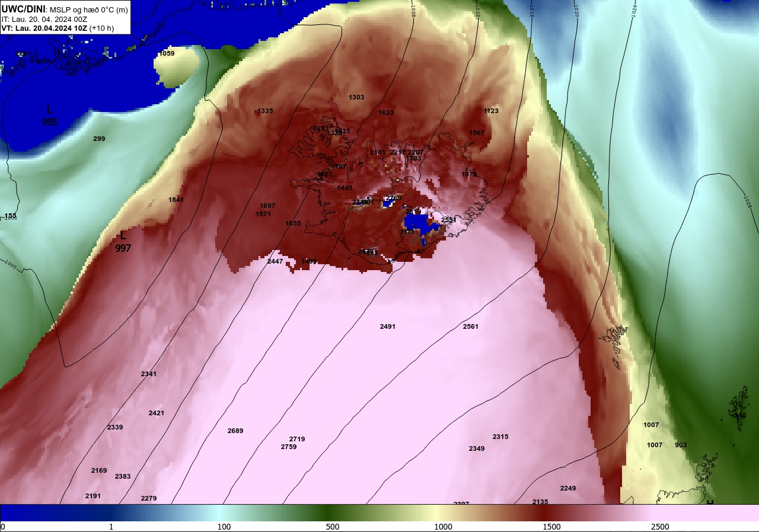Select the 1567 height value
Image resolution: width=759 pixels, height=532 pixels.
[477, 133]
